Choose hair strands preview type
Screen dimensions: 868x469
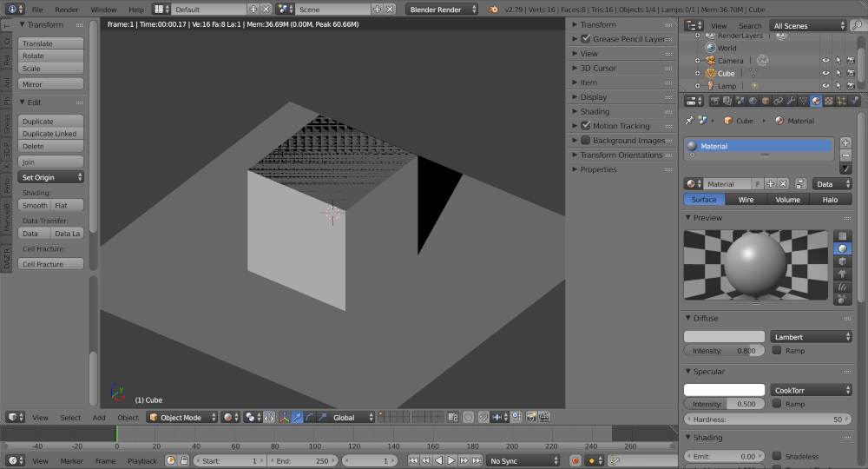[x=843, y=287]
